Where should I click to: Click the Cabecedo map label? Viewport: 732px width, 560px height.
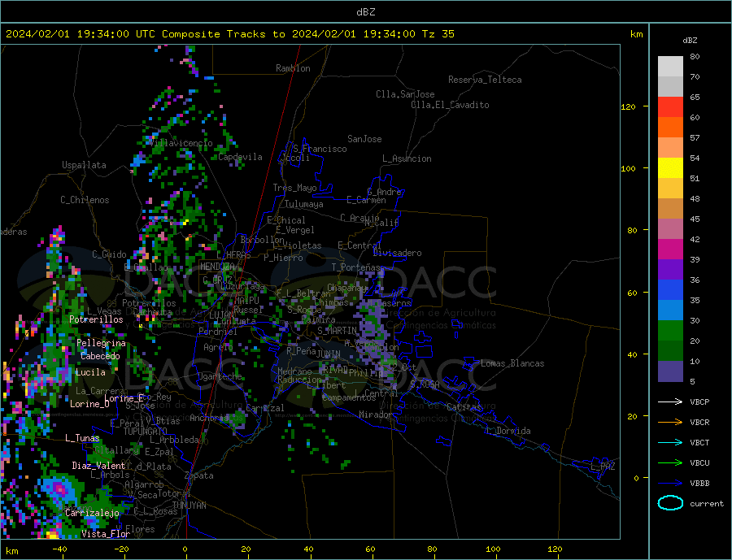(100, 357)
